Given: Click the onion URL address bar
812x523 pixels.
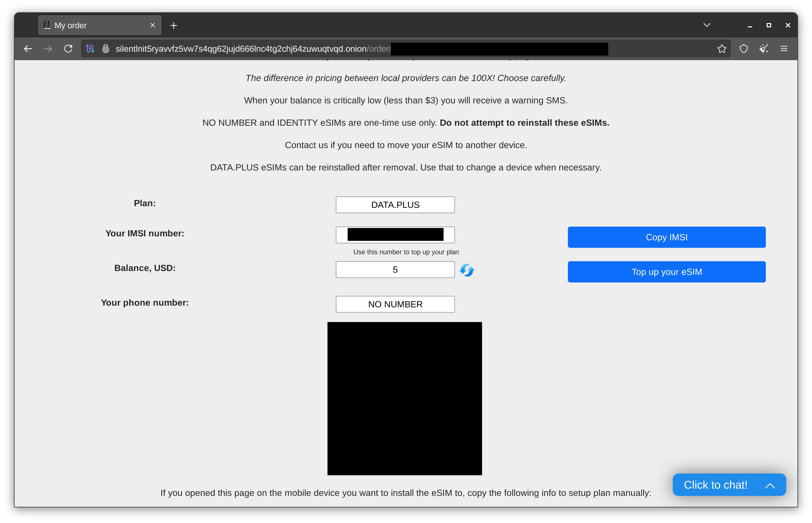Looking at the screenshot, I should (252, 49).
